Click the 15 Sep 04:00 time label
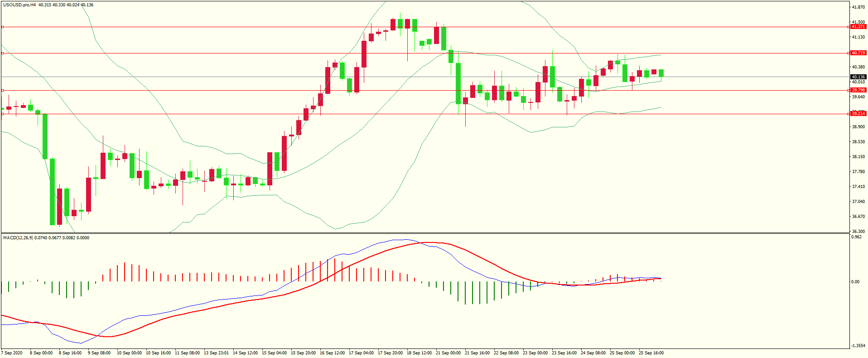The image size is (868, 358). click(x=274, y=353)
